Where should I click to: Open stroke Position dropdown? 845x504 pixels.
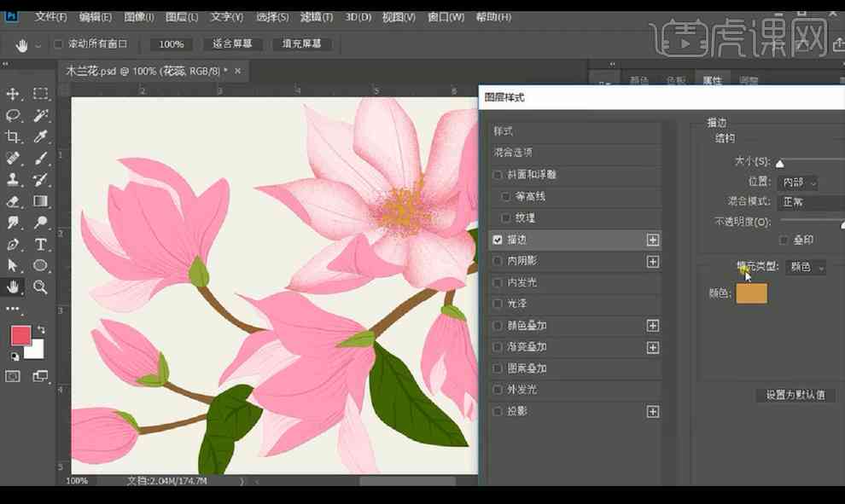pyautogui.click(x=797, y=182)
